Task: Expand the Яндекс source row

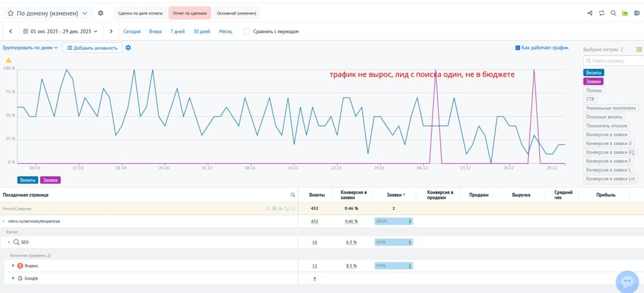Action: click(x=13, y=266)
